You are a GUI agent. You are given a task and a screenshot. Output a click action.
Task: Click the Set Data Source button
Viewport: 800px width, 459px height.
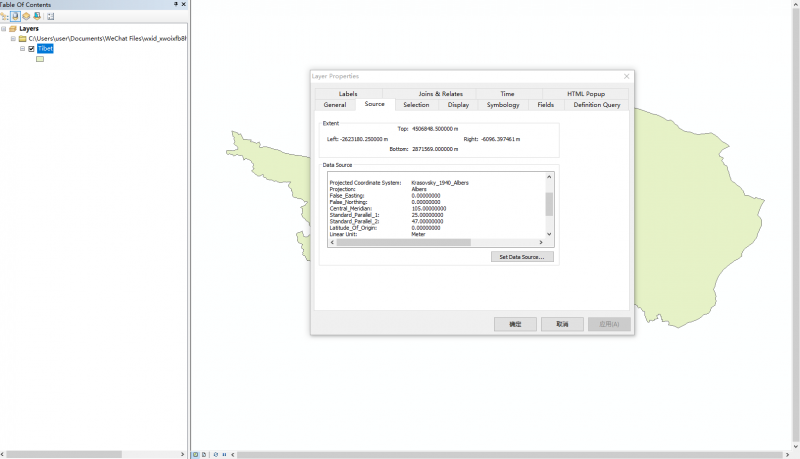523,257
